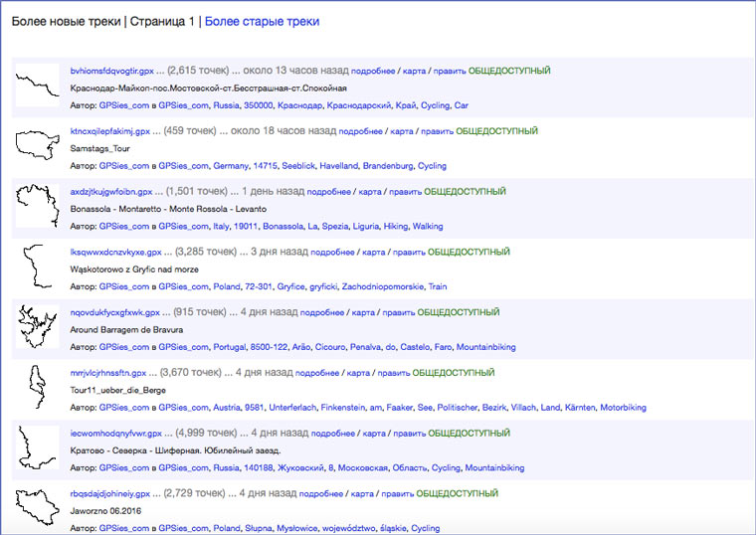The image size is (756, 535).
Task: Click the Around Barragem de Bravura thumbnail
Action: pyautogui.click(x=37, y=326)
